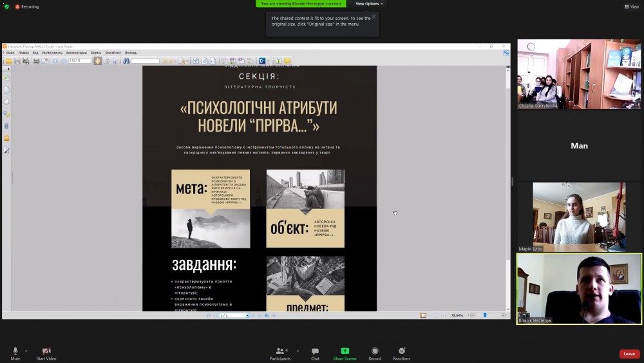This screenshot has width=644, height=363.
Task: Open the Комментарии menu
Action: [x=77, y=53]
